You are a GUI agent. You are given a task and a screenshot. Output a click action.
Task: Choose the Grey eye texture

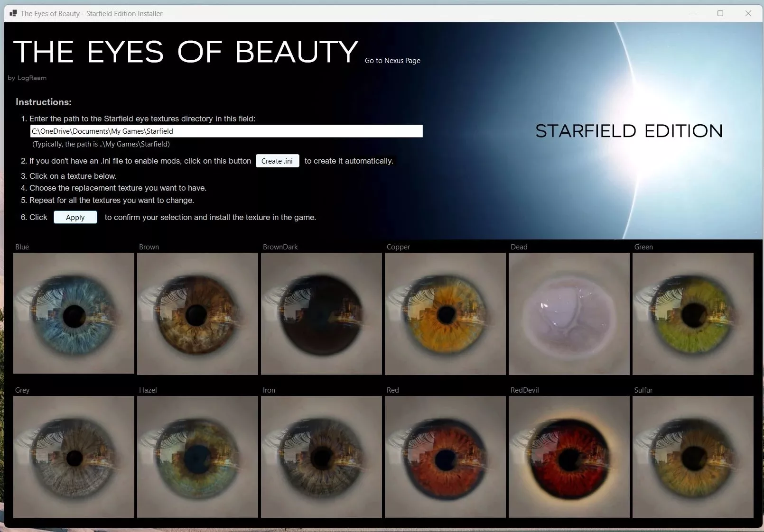[74, 457]
